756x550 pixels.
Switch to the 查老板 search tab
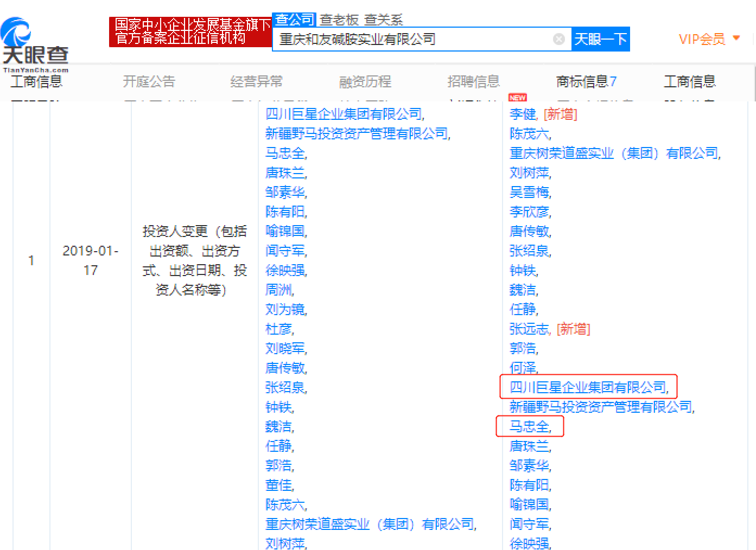(339, 20)
